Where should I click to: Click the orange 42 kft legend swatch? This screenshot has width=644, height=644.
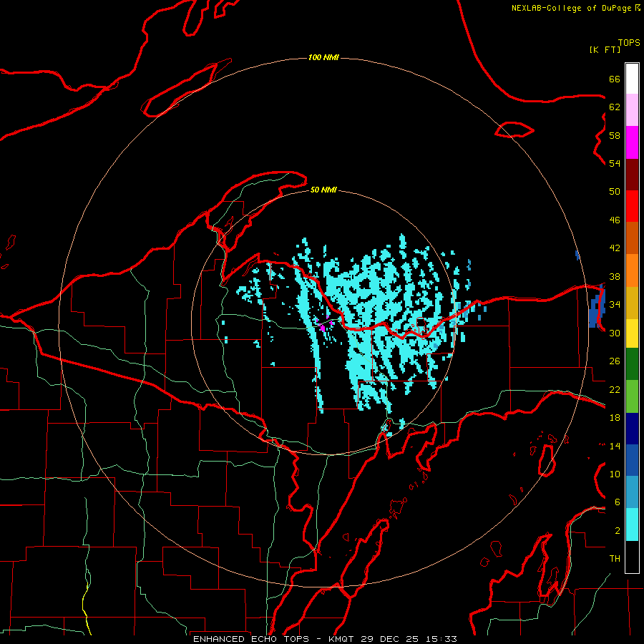(632, 270)
